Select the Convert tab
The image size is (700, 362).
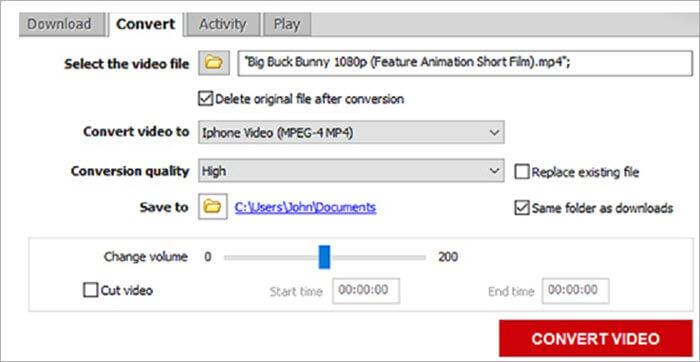point(145,24)
